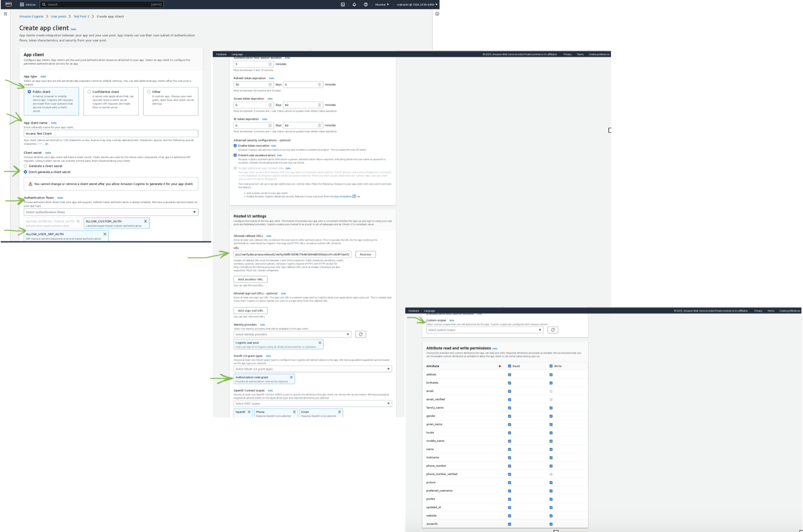
Task: Uncheck Read permission for gender
Action: pyautogui.click(x=510, y=416)
